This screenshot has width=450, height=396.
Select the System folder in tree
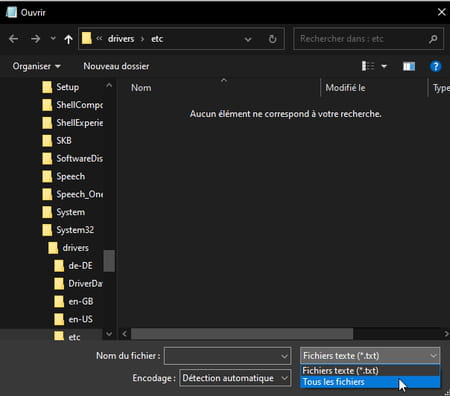(x=64, y=212)
